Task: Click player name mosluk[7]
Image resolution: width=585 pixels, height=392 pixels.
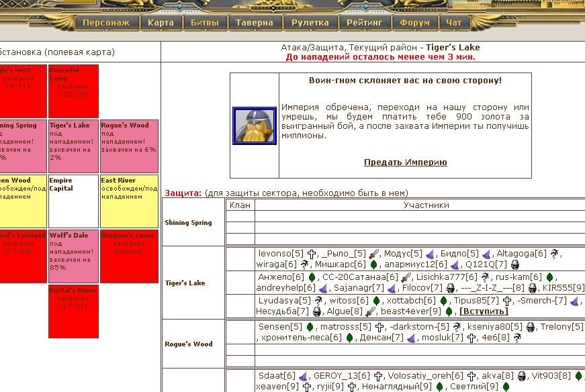Action: click(443, 338)
